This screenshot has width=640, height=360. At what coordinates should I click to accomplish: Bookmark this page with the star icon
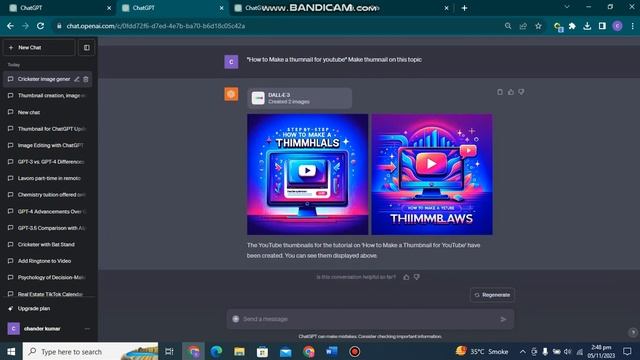pyautogui.click(x=538, y=26)
